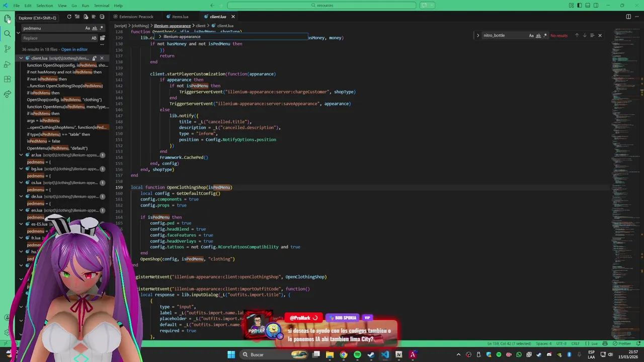Click the Open in editor link
Viewport: 644px width, 362px height.
[x=74, y=49]
